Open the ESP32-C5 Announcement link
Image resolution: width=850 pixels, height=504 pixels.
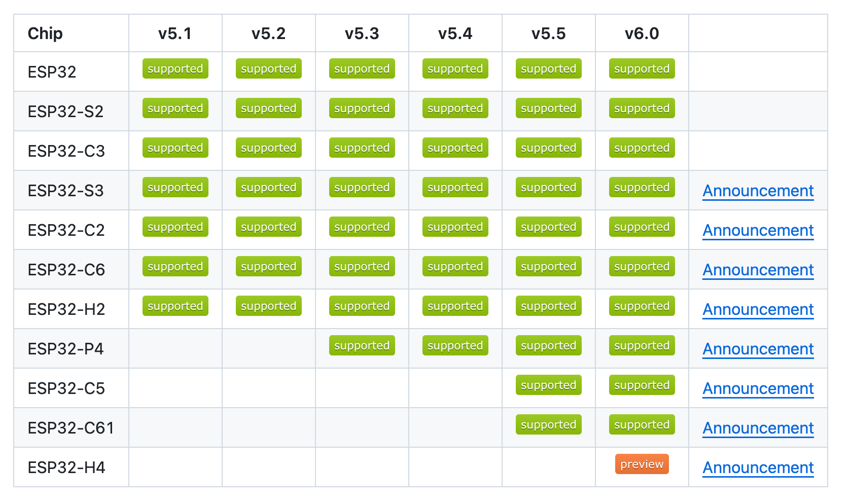click(x=758, y=388)
